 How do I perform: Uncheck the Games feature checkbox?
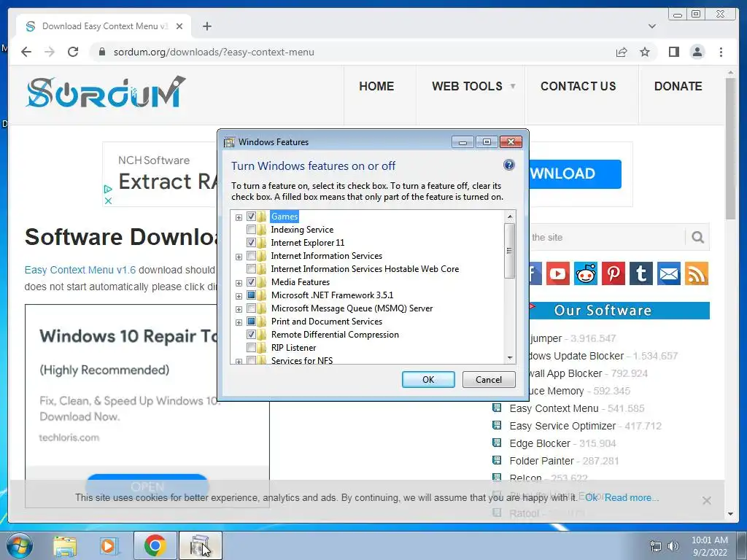click(251, 216)
